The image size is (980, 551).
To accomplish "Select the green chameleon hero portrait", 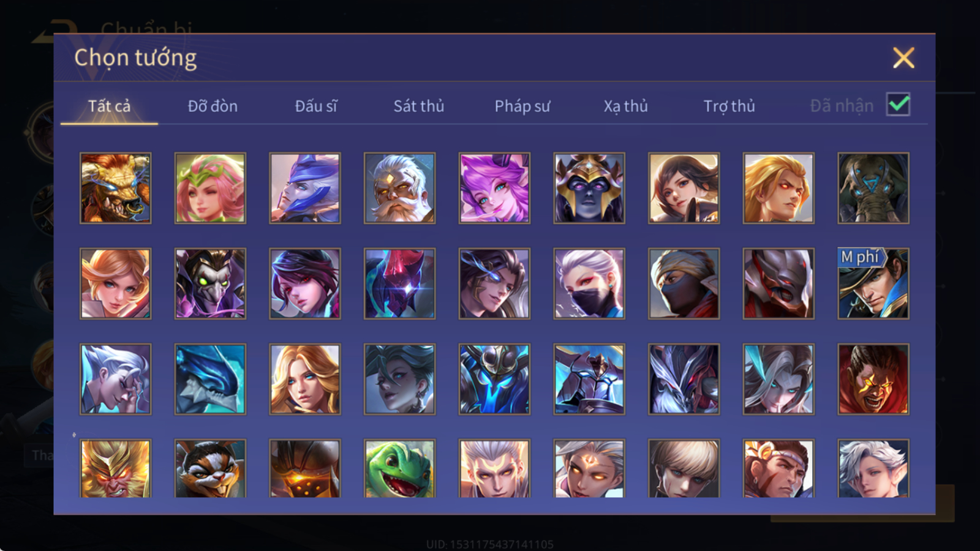I will point(399,468).
